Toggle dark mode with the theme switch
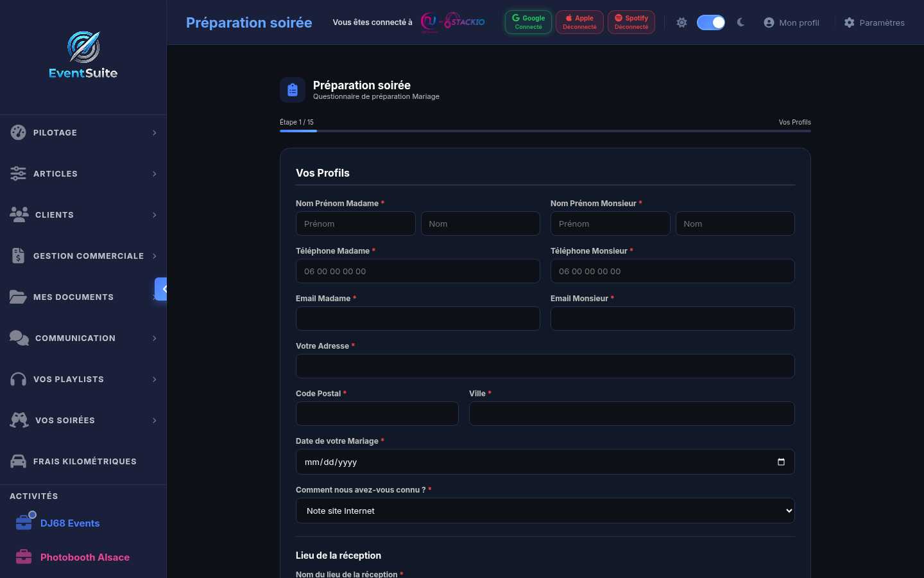 pyautogui.click(x=711, y=22)
